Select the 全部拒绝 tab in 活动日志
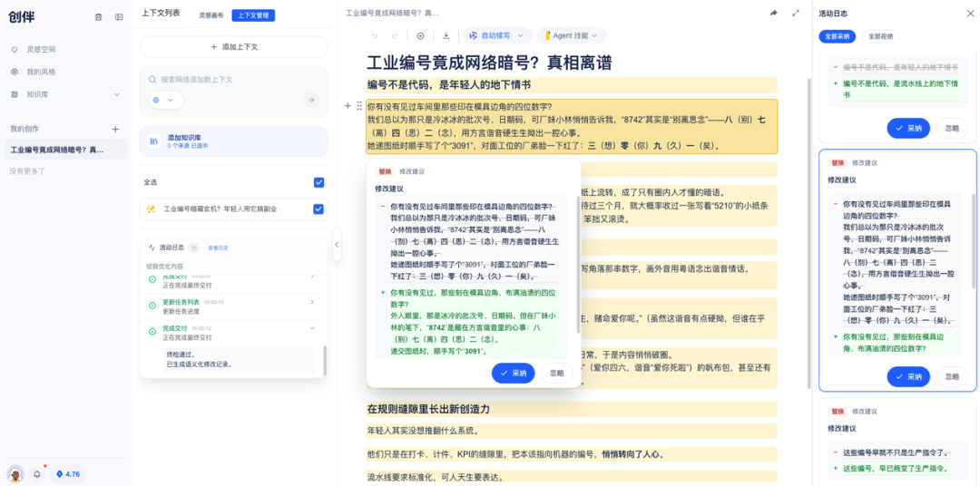Image resolution: width=980 pixels, height=486 pixels. [880, 36]
